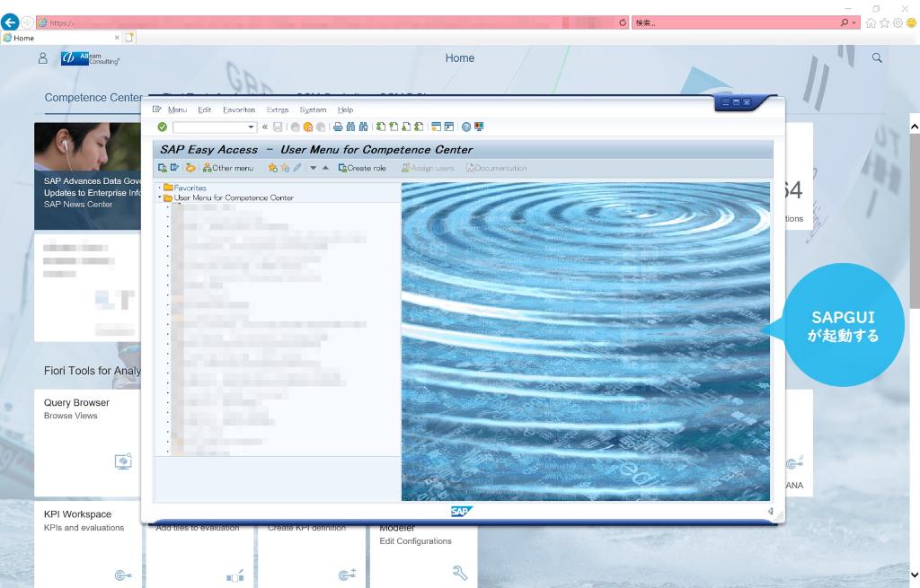Click the Move Favorites Down arrow
This screenshot has width=920, height=588.
point(314,168)
